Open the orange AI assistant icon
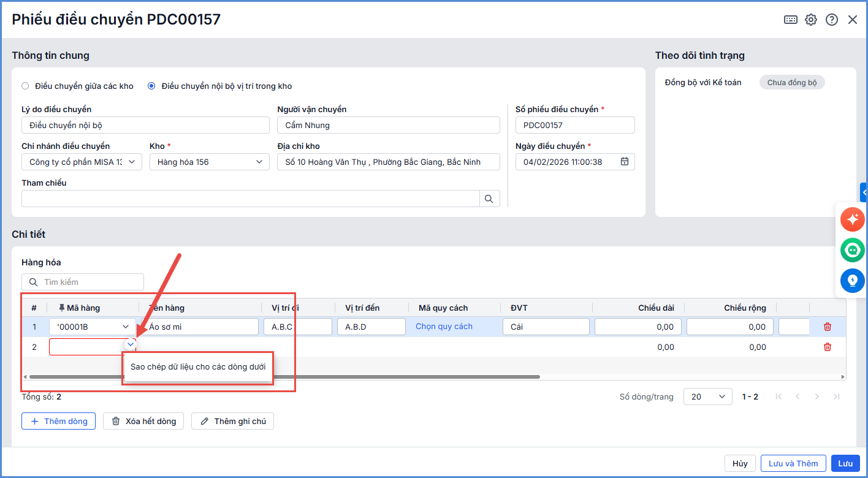 [853, 219]
